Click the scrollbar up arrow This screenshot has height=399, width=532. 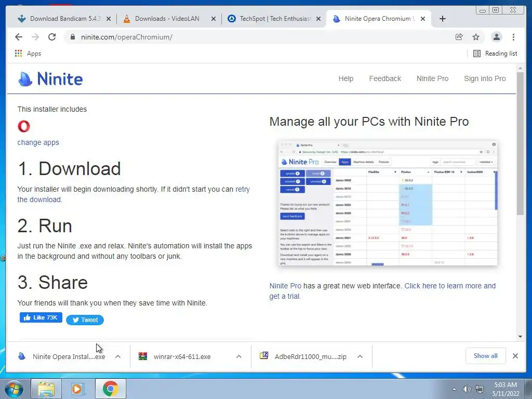pyautogui.click(x=520, y=69)
